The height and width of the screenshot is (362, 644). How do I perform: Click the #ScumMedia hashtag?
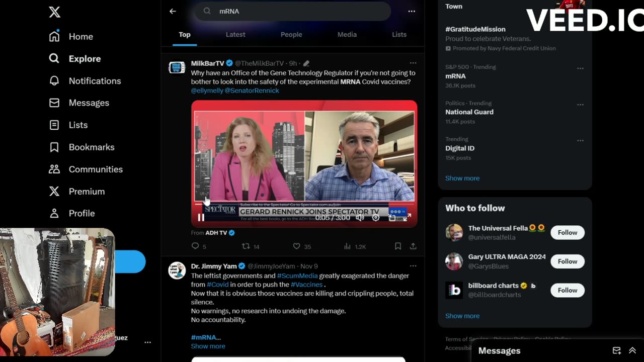297,276
